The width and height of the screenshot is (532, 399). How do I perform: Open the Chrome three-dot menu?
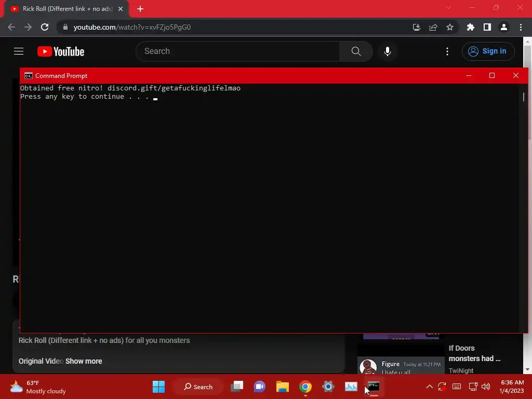coord(521,27)
